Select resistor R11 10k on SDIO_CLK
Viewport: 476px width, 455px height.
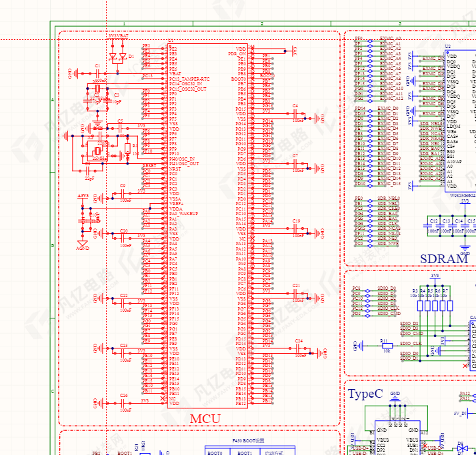pos(387,346)
